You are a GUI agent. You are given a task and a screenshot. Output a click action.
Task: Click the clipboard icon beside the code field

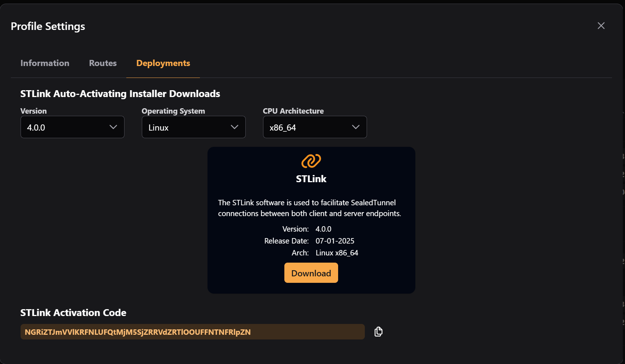[378, 331]
